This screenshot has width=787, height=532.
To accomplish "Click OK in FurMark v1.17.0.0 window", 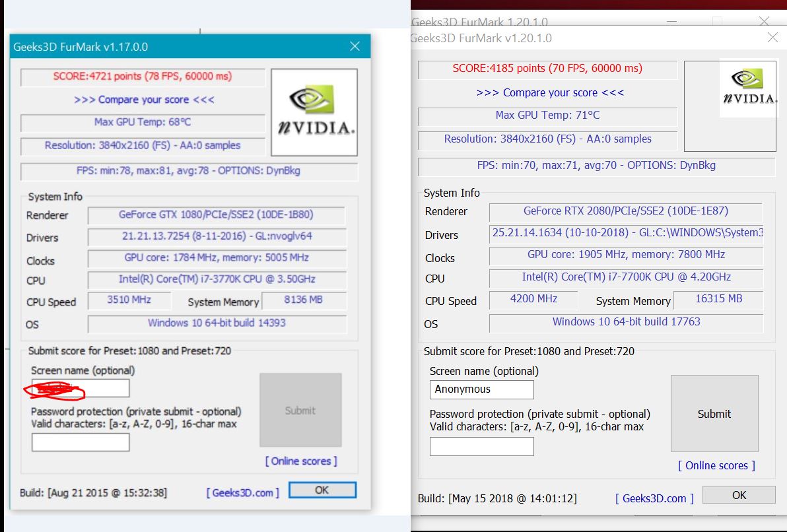I will 322,490.
